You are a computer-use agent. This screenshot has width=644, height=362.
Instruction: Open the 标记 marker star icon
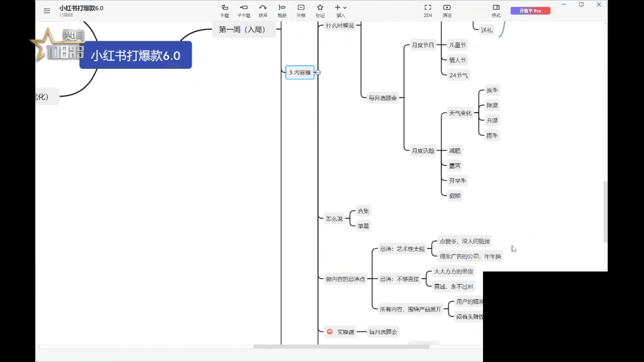click(320, 11)
